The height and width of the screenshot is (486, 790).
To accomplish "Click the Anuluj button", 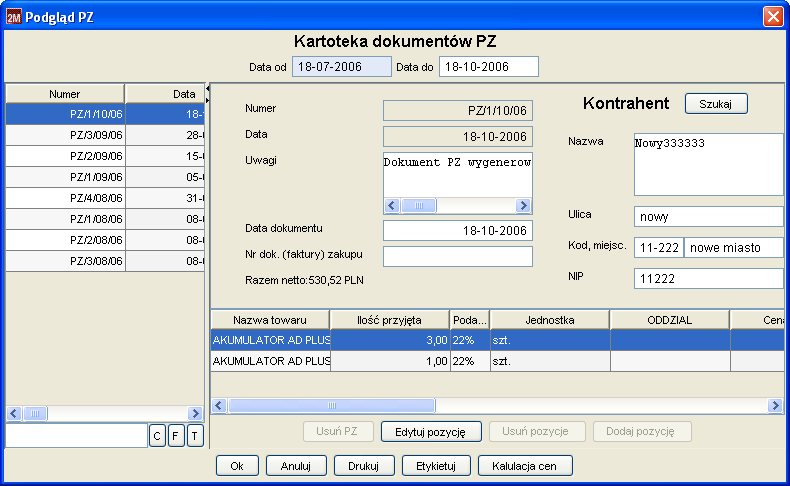I will (296, 466).
